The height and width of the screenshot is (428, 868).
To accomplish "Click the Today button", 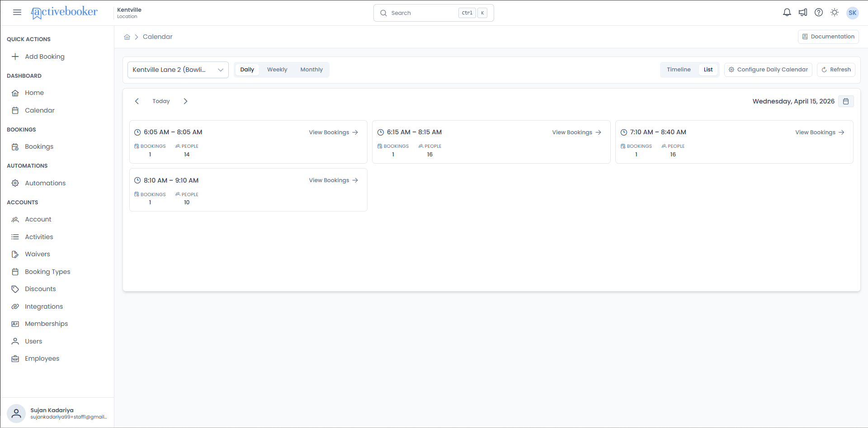I will pos(161,101).
